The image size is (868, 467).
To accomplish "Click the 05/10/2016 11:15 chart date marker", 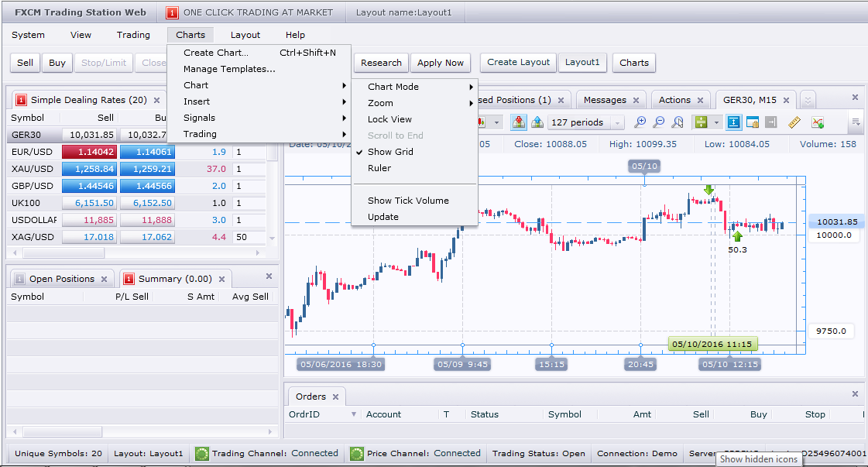I will click(x=712, y=344).
